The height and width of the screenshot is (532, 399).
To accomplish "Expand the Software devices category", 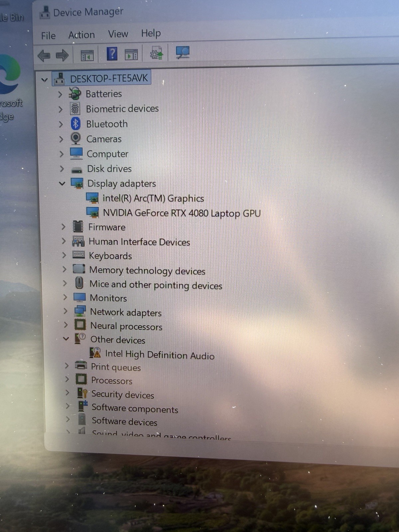I will [68, 419].
